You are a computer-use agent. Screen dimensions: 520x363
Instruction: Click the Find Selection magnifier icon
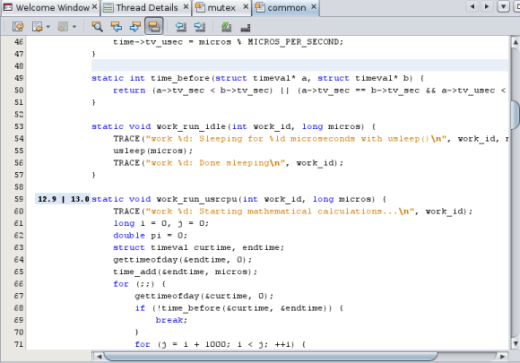(x=97, y=26)
